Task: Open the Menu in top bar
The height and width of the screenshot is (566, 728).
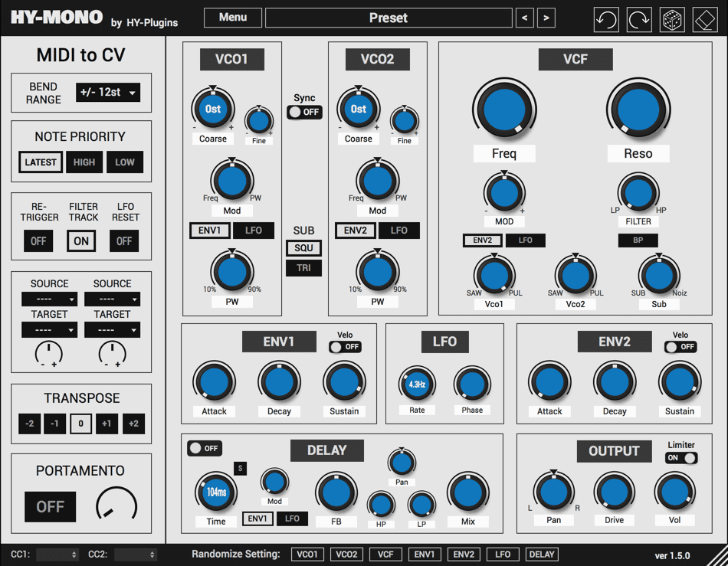Action: pyautogui.click(x=233, y=18)
